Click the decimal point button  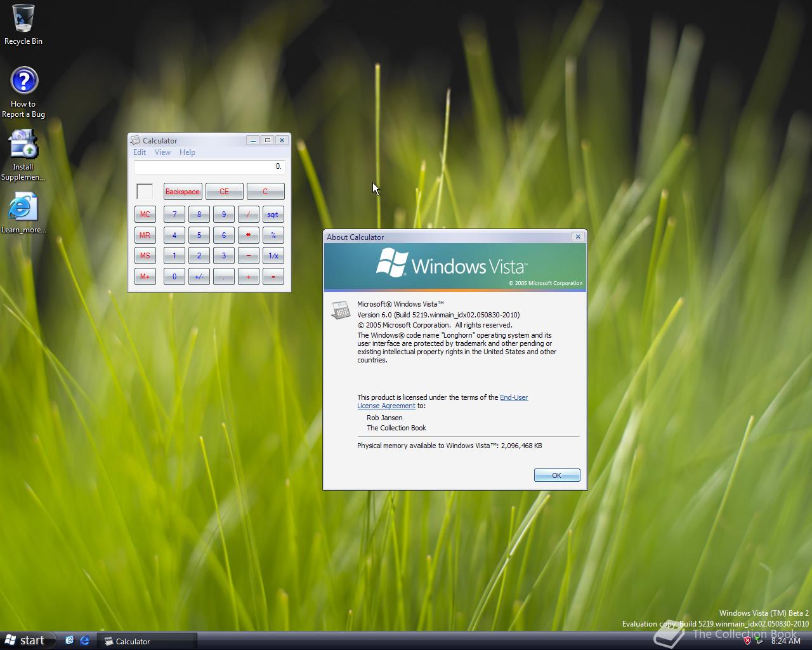[x=224, y=277]
